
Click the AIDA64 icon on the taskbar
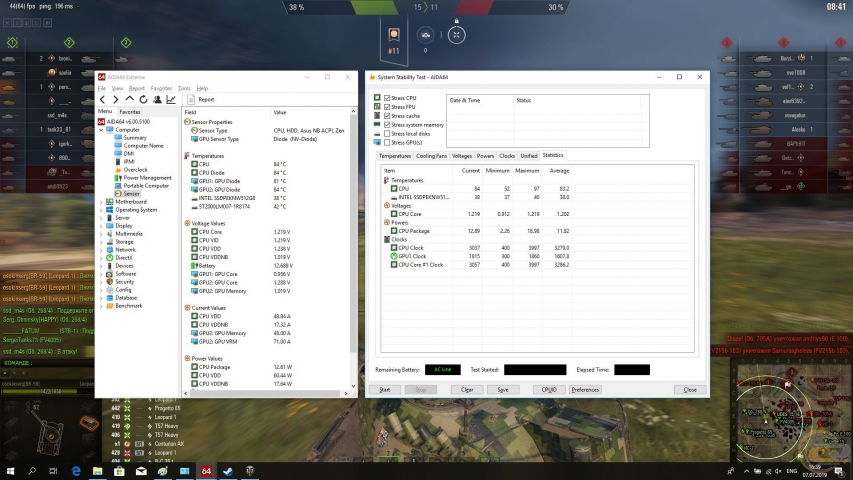point(206,471)
